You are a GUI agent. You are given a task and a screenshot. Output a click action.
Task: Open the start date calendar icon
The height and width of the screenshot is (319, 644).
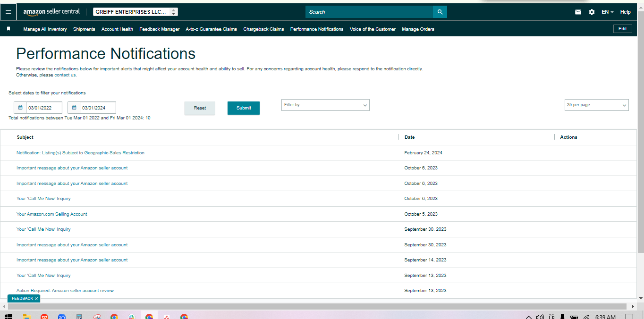coord(20,108)
